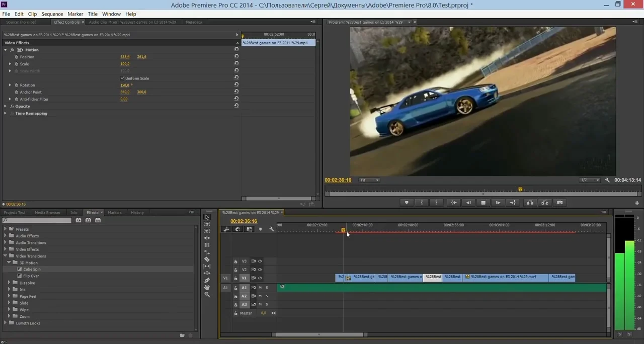This screenshot has width=644, height=344.
Task: Select the Zoom magnifier tool
Action: [x=207, y=294]
